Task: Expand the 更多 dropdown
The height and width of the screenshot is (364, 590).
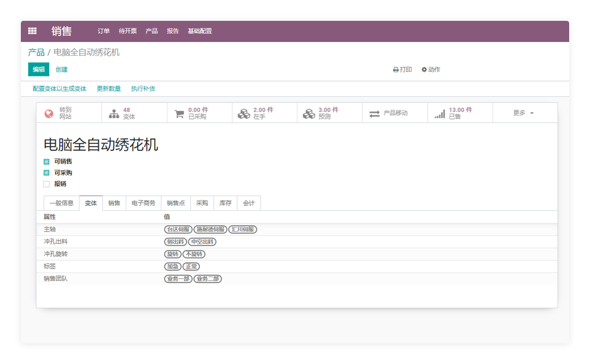Action: coord(524,113)
